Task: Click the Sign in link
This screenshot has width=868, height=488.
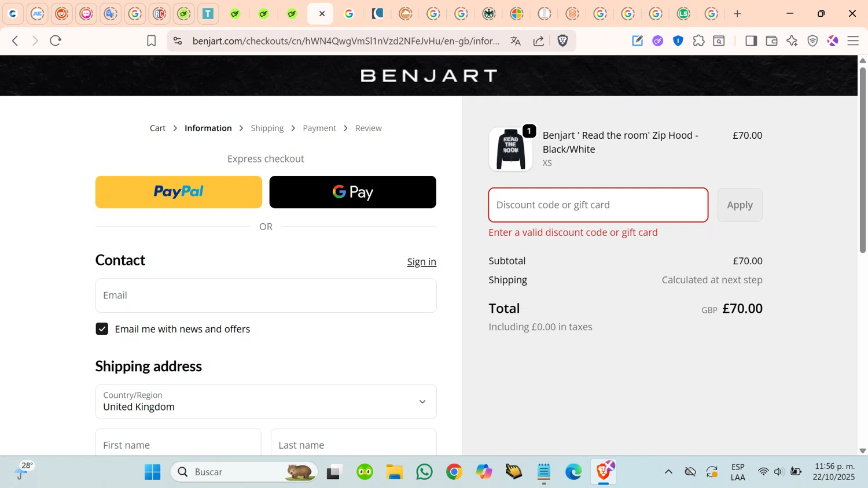Action: point(421,262)
